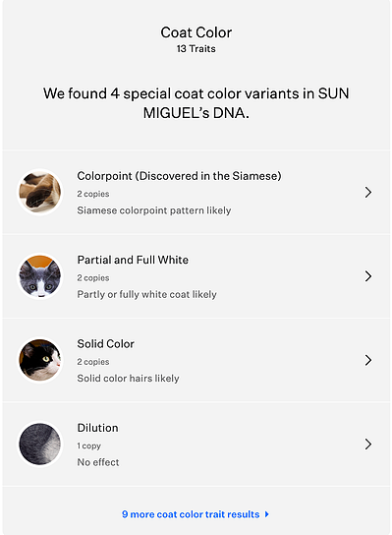392x535 pixels.
Task: Click the small arrow after trait results link
Action: point(267,514)
